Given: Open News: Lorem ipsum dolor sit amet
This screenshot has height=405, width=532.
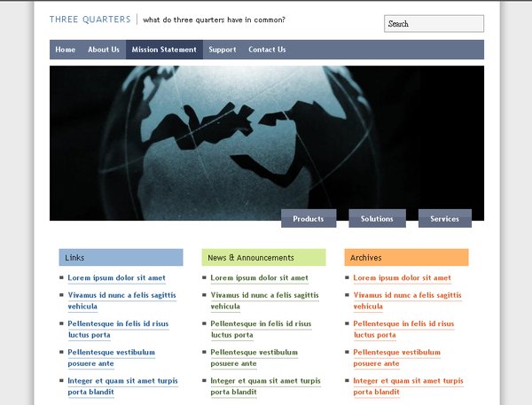Looking at the screenshot, I should point(260,277).
